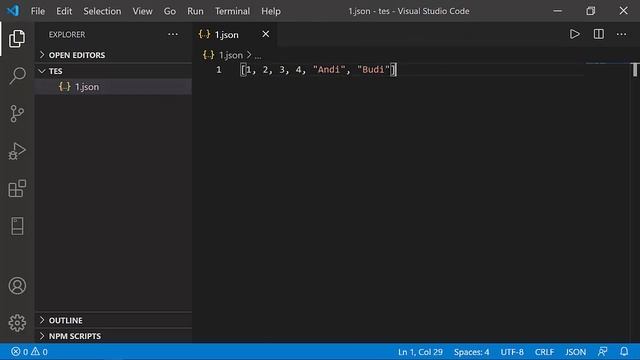Click line number 1 in gutter
Viewport: 640px width, 360px height.
219,70
